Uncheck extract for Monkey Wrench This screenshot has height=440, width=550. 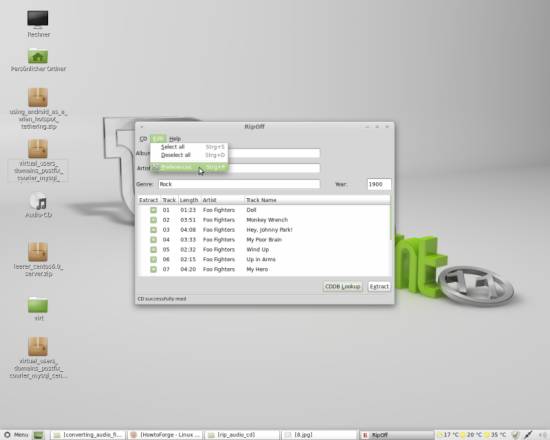153,220
